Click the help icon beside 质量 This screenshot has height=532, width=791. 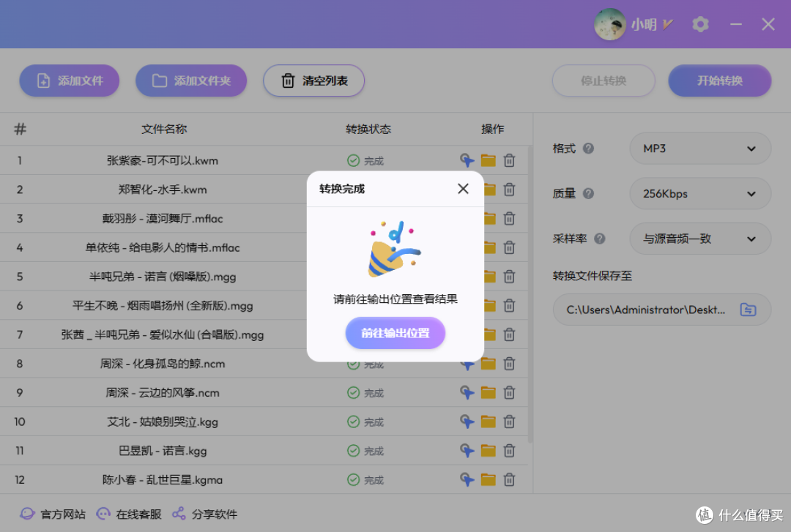[588, 194]
